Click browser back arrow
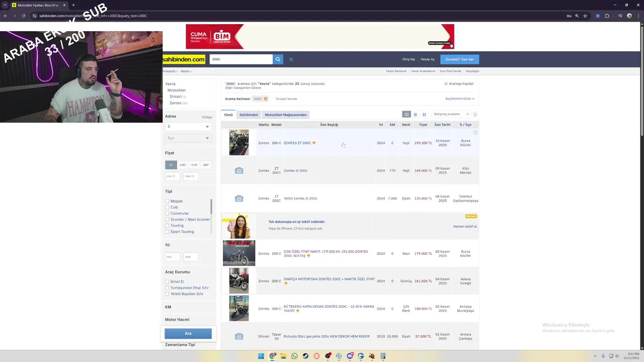Image resolution: width=644 pixels, height=362 pixels. tap(6, 16)
